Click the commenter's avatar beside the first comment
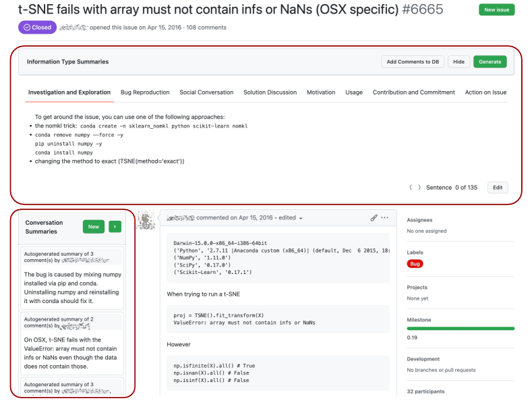Image resolution: width=532 pixels, height=405 pixels. tap(144, 219)
